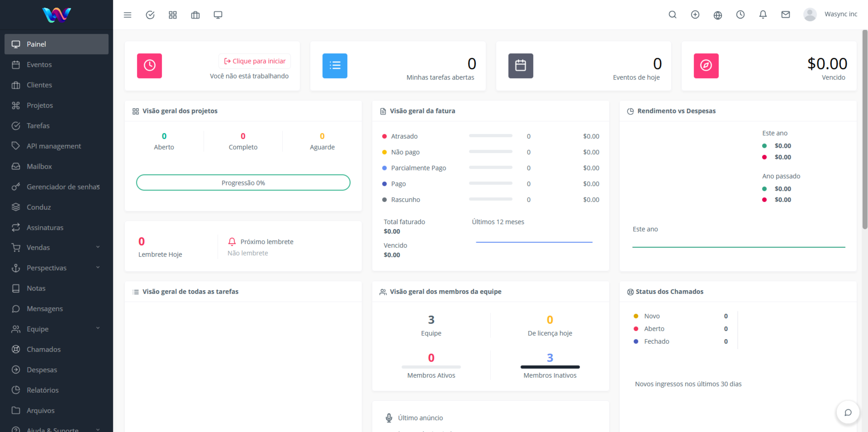Open search with magnifier icon
Screen dimensions: 868x432
[x=672, y=14]
